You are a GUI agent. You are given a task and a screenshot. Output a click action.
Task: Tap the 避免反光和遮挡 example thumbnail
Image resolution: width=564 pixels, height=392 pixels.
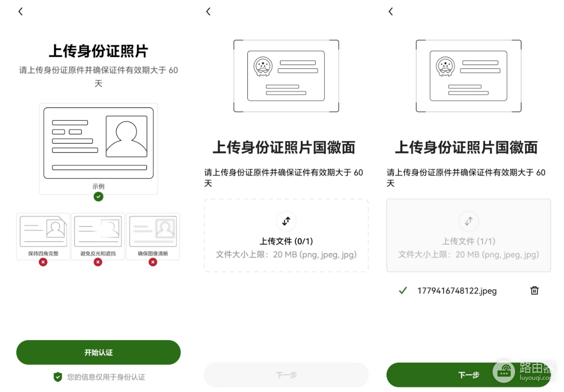pyautogui.click(x=98, y=237)
